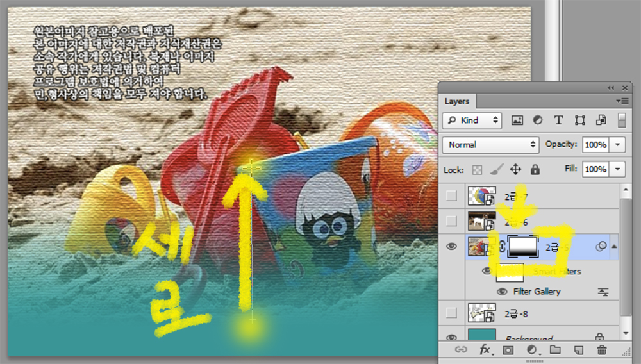Filter layers by shape layer icon
Image resolution: width=641 pixels, height=364 pixels.
tap(579, 120)
